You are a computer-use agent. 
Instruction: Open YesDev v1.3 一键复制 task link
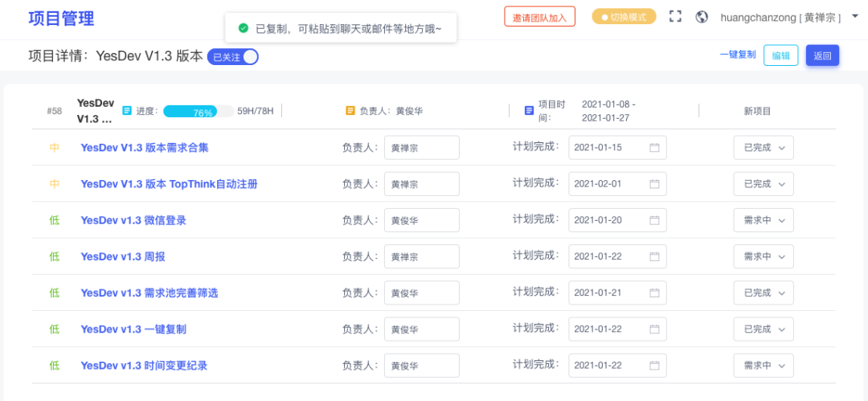[133, 329]
